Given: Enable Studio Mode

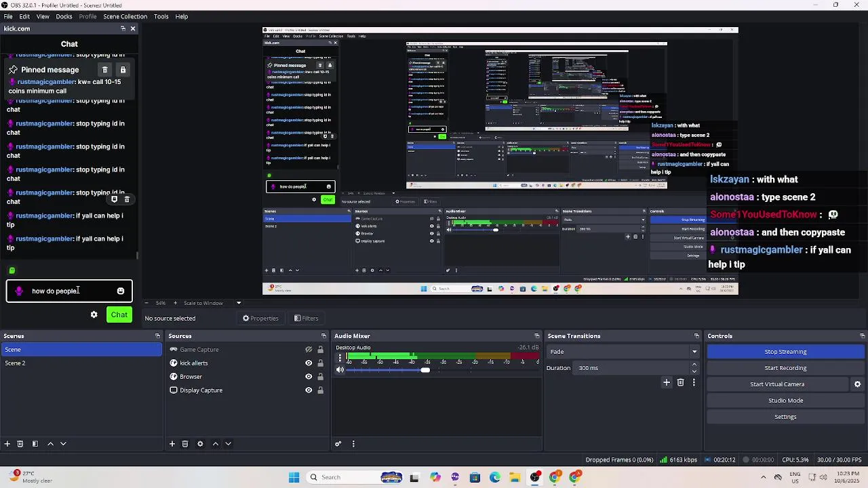Looking at the screenshot, I should click(785, 401).
